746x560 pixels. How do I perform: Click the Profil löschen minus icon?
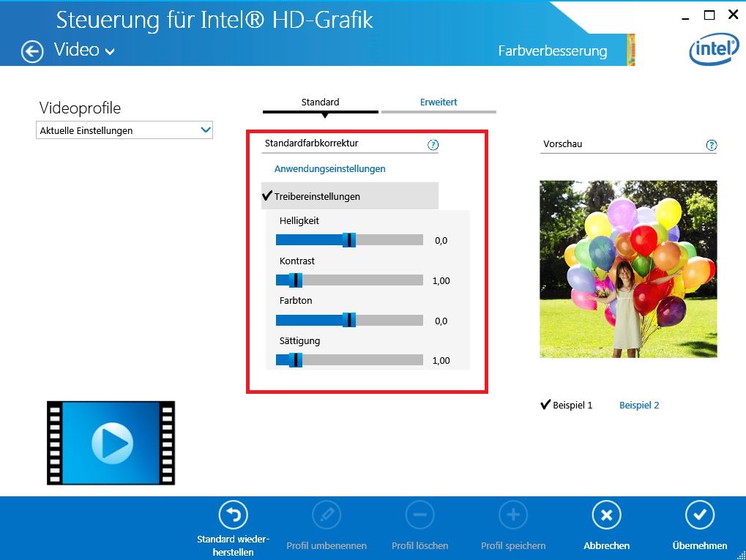[419, 515]
